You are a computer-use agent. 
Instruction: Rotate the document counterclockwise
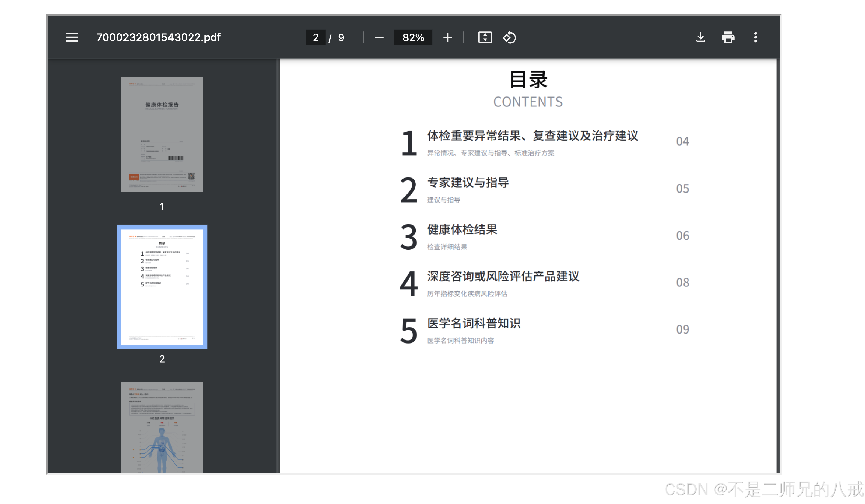509,37
